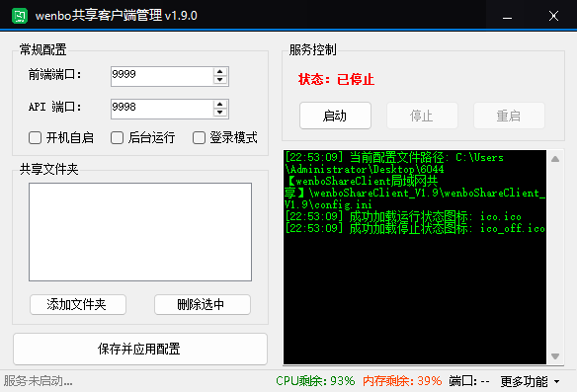Click the 保存并应用配置 button
The height and width of the screenshot is (392, 577).
click(x=140, y=349)
